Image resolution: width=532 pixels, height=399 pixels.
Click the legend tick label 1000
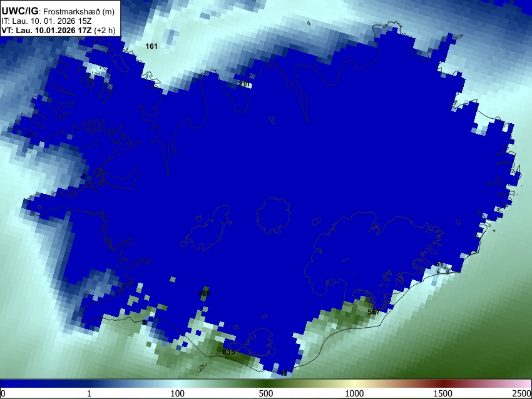pyautogui.click(x=354, y=393)
